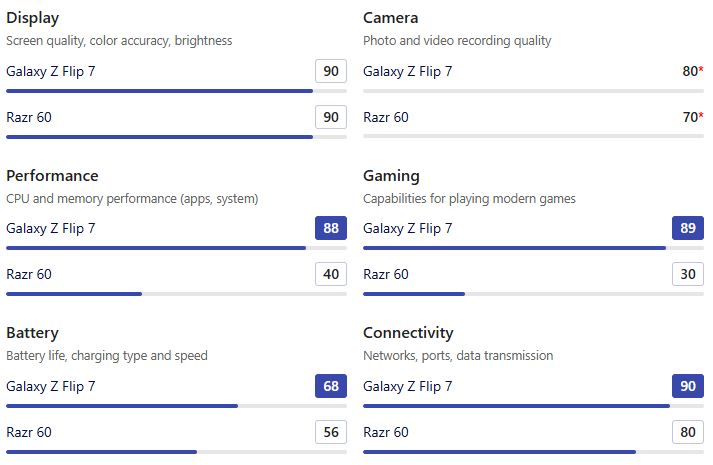Click the Razr 60 Connectivity progress bar
The image size is (713, 465).
[x=533, y=452]
